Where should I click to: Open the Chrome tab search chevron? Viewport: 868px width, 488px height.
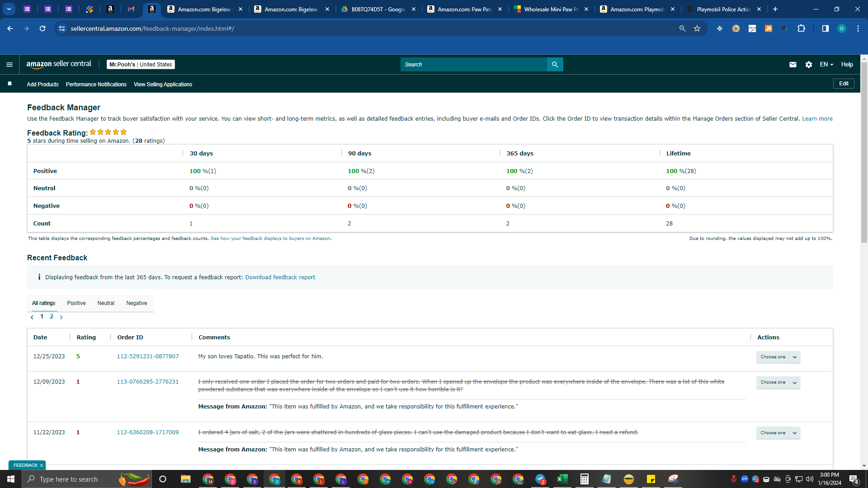coord(9,9)
